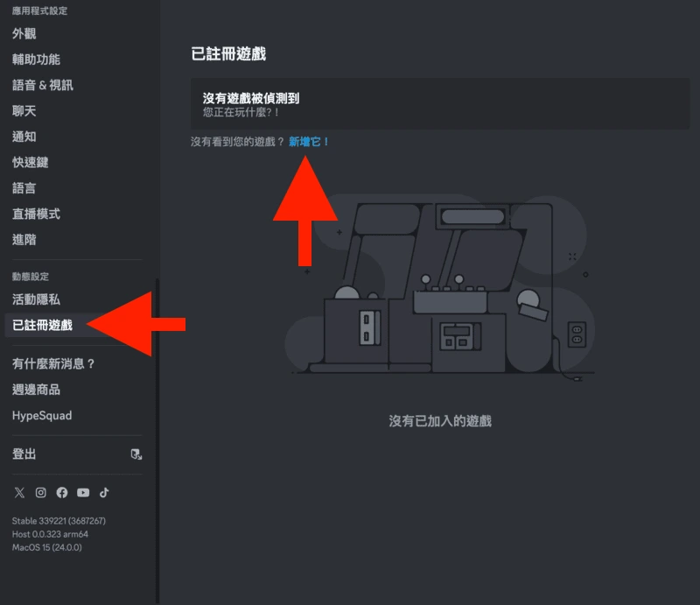The height and width of the screenshot is (605, 700).
Task: Click the logout icon beside 登出
Action: click(136, 454)
